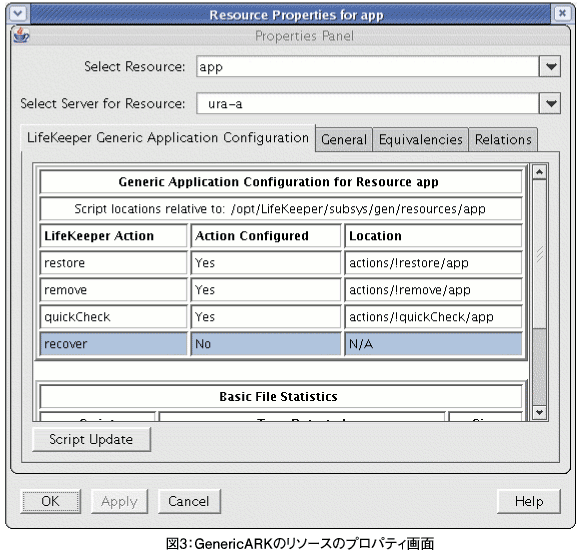This screenshot has height=555, width=580.
Task: Click the Apply button
Action: pyautogui.click(x=119, y=501)
